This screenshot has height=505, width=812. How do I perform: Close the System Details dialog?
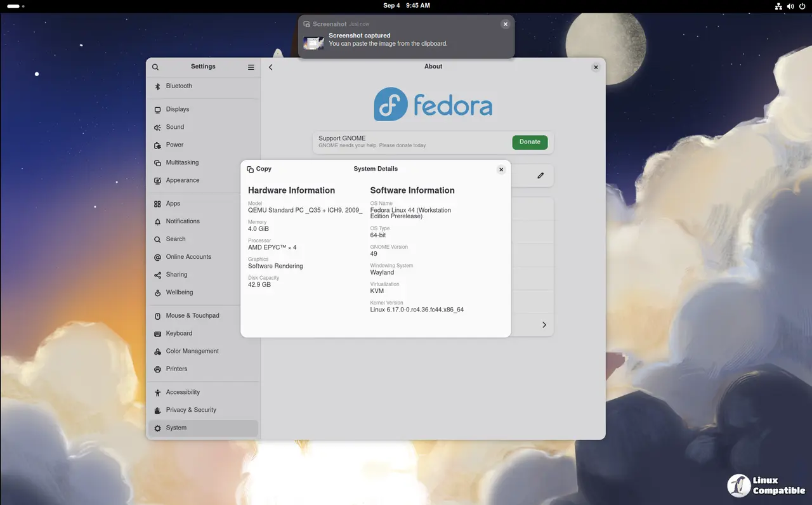(501, 169)
